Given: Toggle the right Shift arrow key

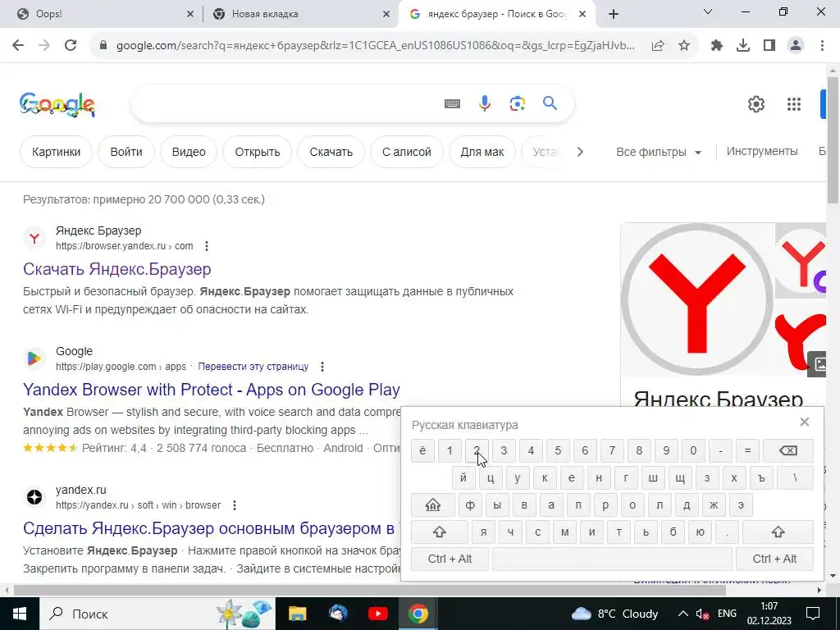Looking at the screenshot, I should [x=778, y=532].
